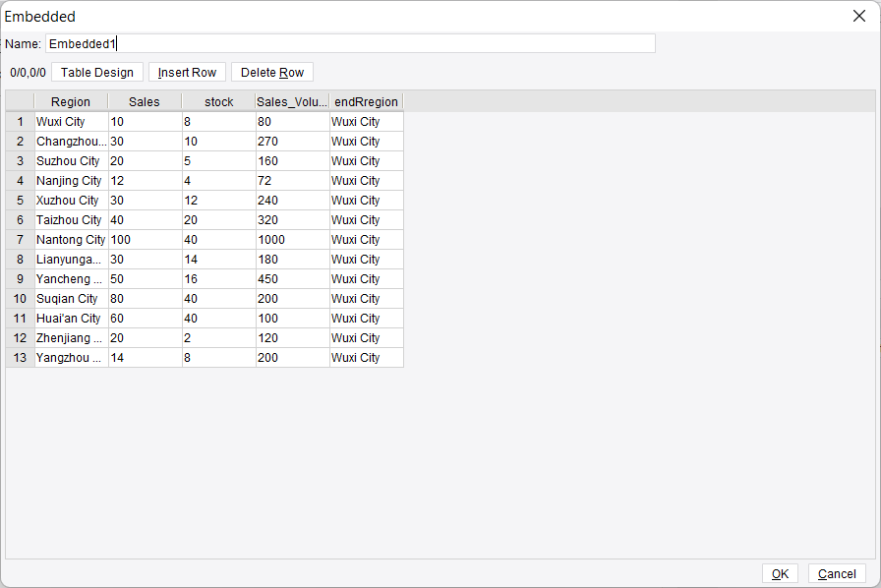The width and height of the screenshot is (881, 588).
Task: Click Sales_Volume value 72 in Nanjing row
Action: click(292, 181)
